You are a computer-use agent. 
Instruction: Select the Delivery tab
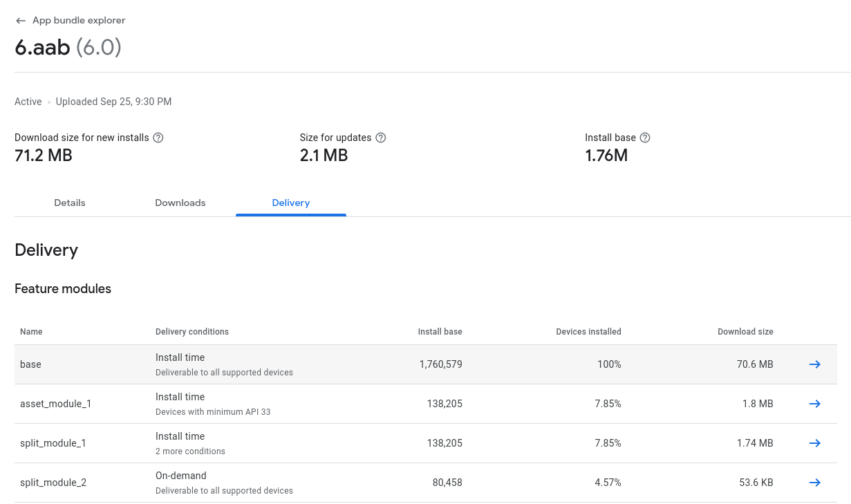coord(291,203)
